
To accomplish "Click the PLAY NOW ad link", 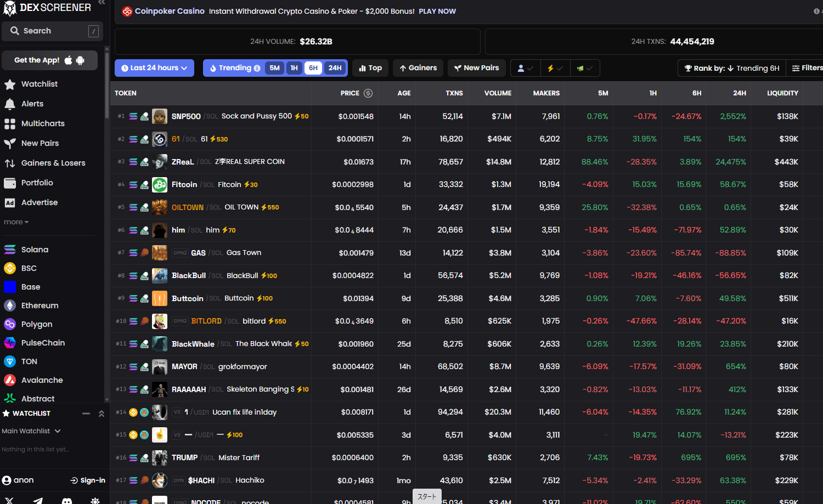I will click(x=437, y=11).
